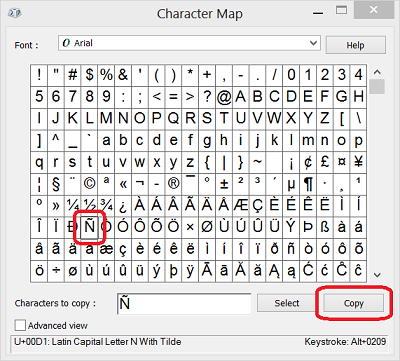Select the ¶ pilcrow paragraph character

pos(308,184)
